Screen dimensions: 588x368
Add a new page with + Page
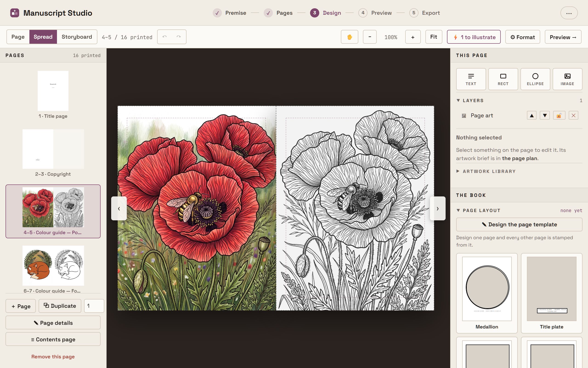tap(21, 306)
